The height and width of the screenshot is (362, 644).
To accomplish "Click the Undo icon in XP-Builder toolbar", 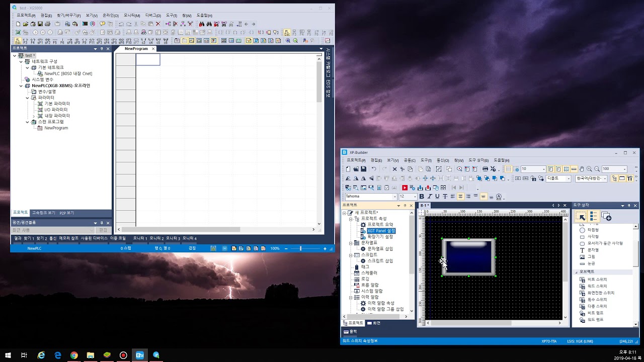I will 374,169.
